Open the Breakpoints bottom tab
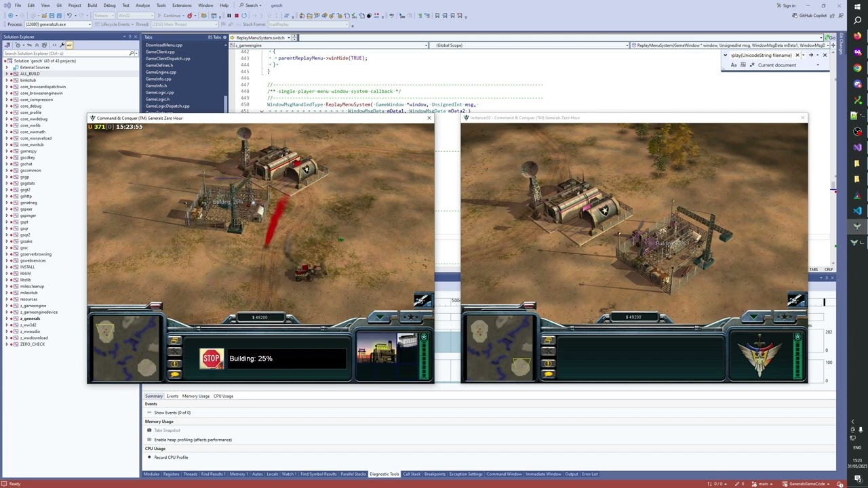Image resolution: width=868 pixels, height=488 pixels. tap(435, 474)
